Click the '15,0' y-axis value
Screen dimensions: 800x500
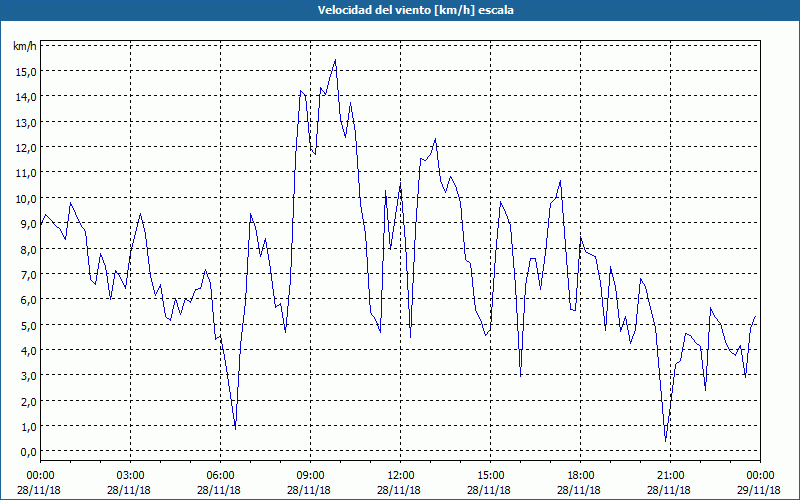click(x=26, y=71)
